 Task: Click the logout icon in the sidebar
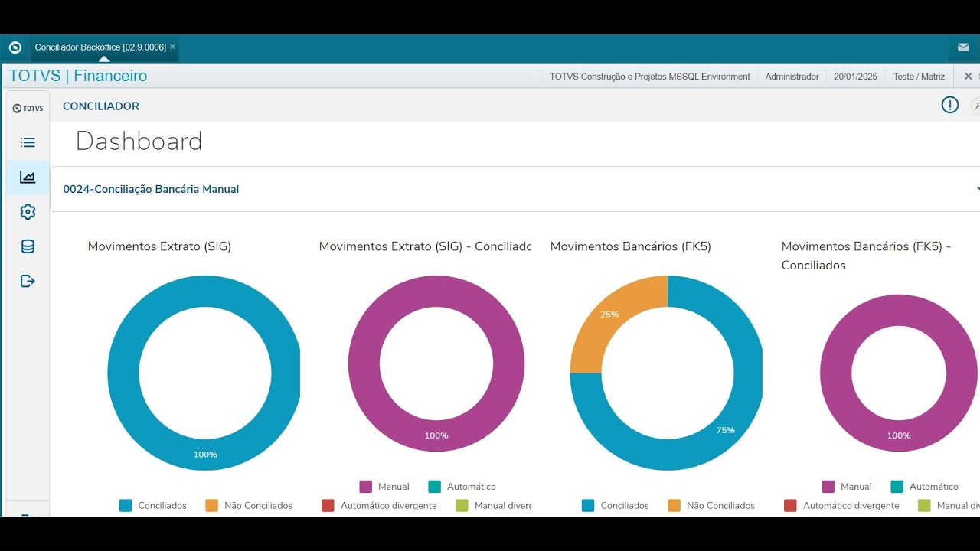tap(28, 281)
